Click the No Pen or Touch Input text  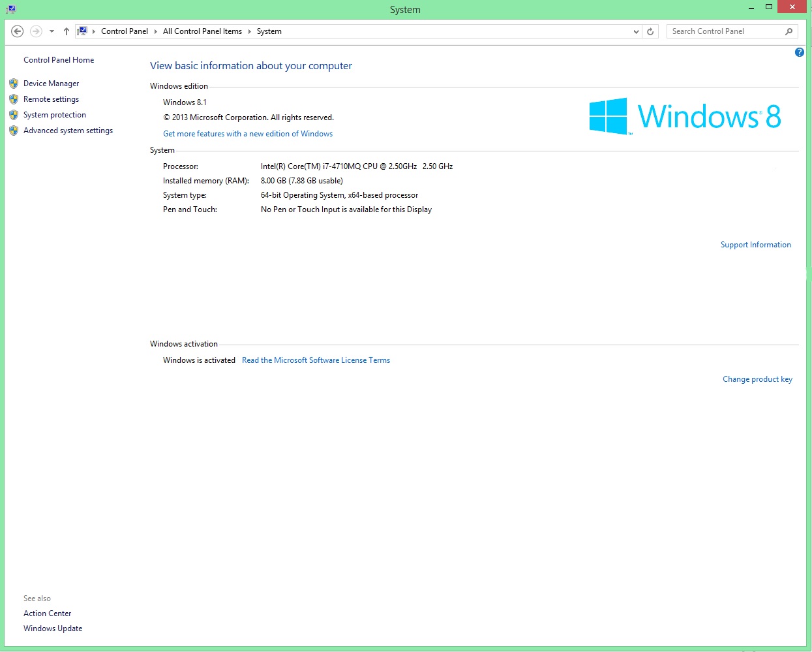pyautogui.click(x=346, y=210)
